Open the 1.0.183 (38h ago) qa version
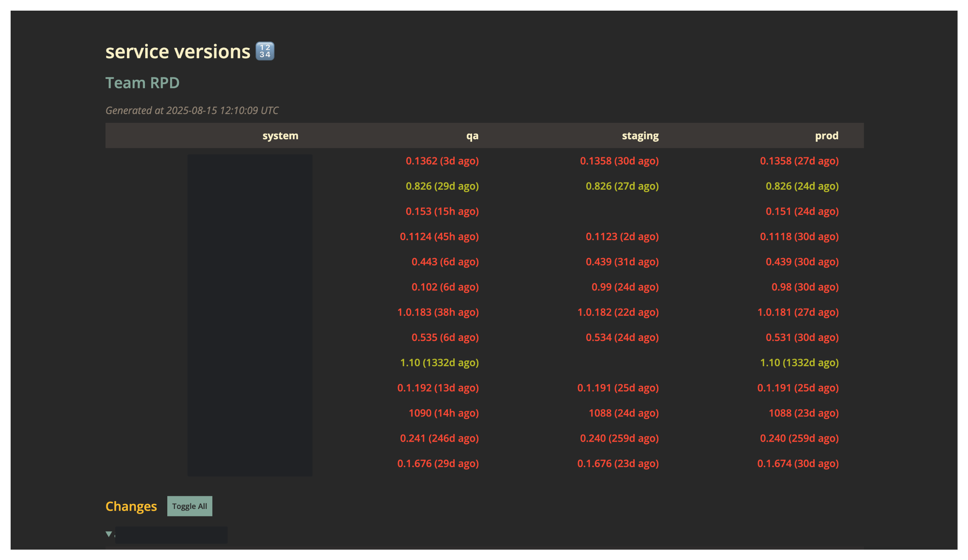 point(438,312)
